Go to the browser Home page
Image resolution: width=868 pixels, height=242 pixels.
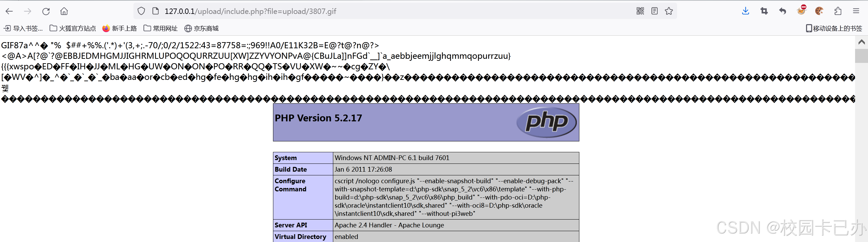pyautogui.click(x=64, y=11)
